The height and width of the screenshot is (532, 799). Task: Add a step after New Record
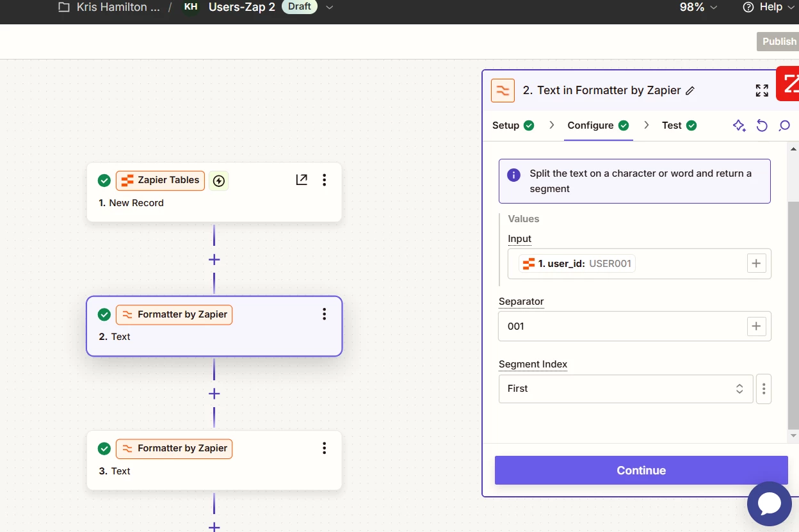(214, 260)
